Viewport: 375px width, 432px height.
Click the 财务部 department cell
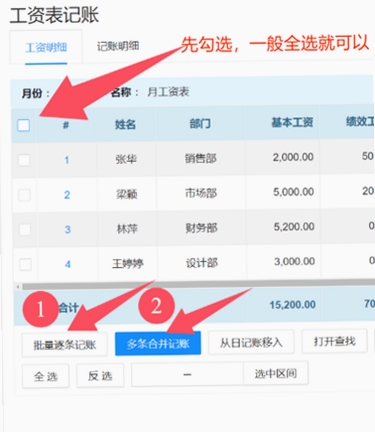201,228
